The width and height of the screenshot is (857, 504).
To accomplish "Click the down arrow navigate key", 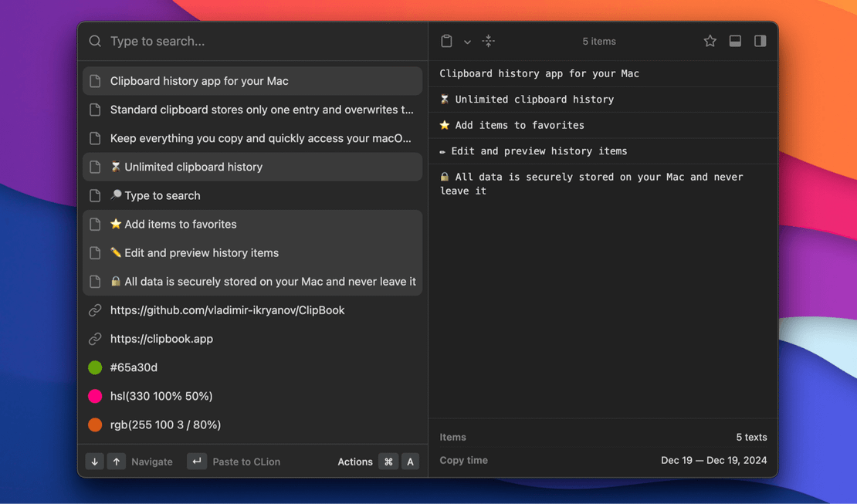I will point(94,462).
